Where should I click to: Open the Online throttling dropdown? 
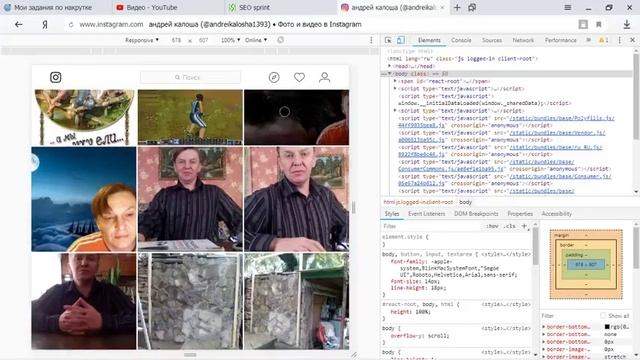256,40
